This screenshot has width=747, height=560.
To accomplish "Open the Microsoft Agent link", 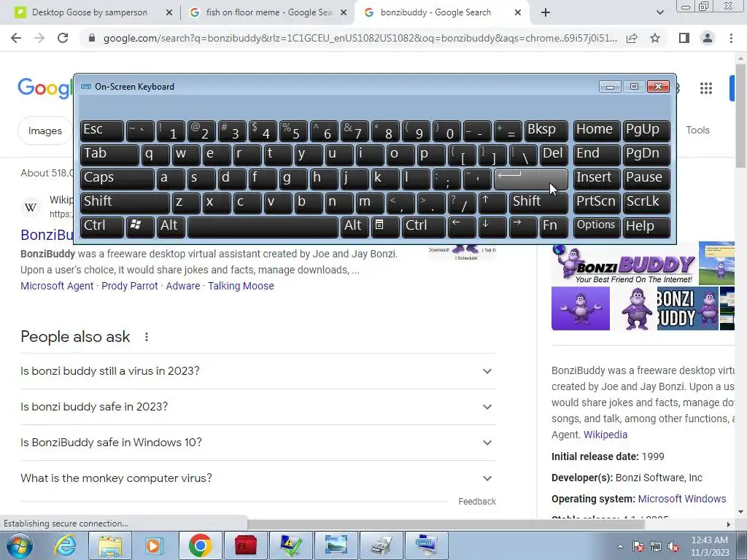I will coord(57,286).
